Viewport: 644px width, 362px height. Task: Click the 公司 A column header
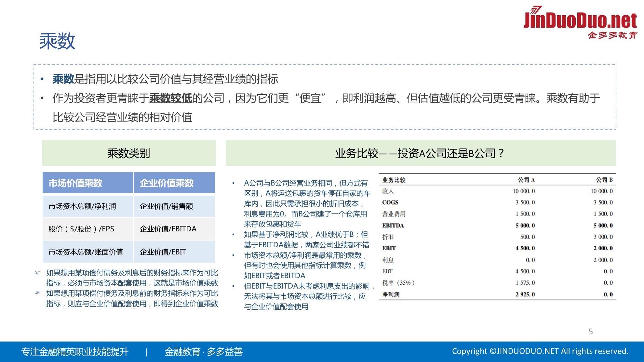point(526,180)
